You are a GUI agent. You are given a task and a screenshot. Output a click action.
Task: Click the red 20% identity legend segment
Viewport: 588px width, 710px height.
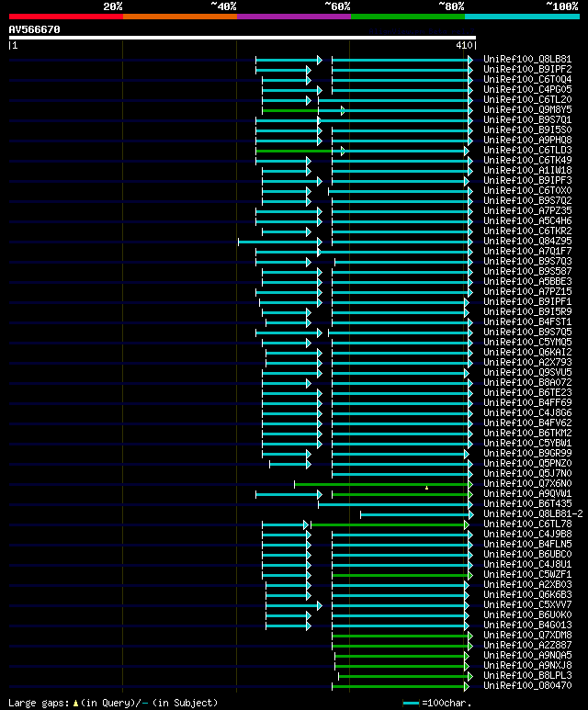point(65,17)
